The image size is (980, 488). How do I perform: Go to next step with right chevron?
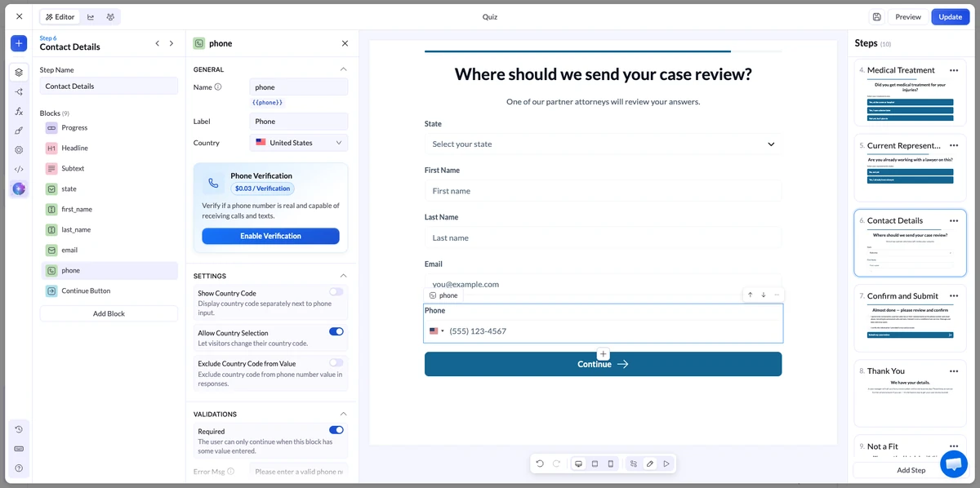171,43
